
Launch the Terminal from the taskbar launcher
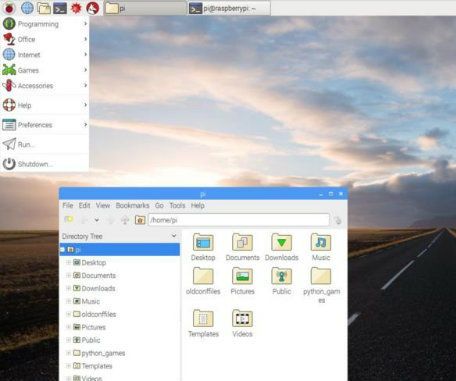[60, 8]
